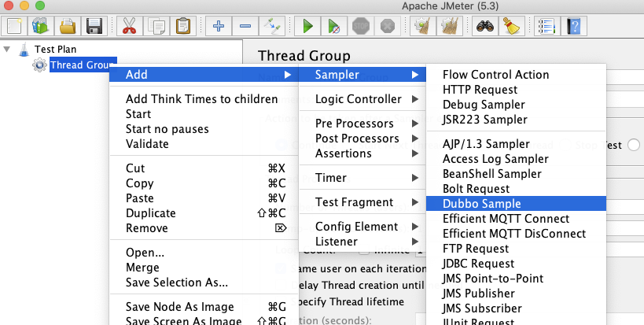Add an AJP/1.3 Sampler

(516, 144)
